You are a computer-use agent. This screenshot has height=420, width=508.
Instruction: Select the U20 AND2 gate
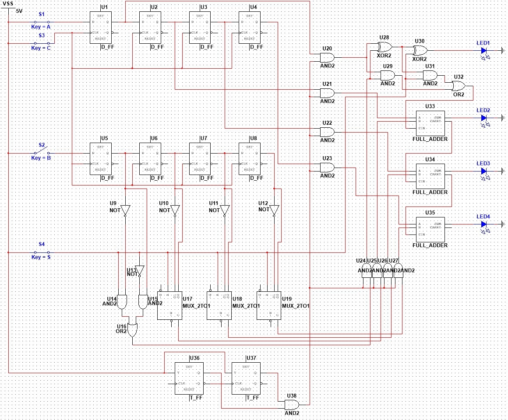pyautogui.click(x=327, y=58)
